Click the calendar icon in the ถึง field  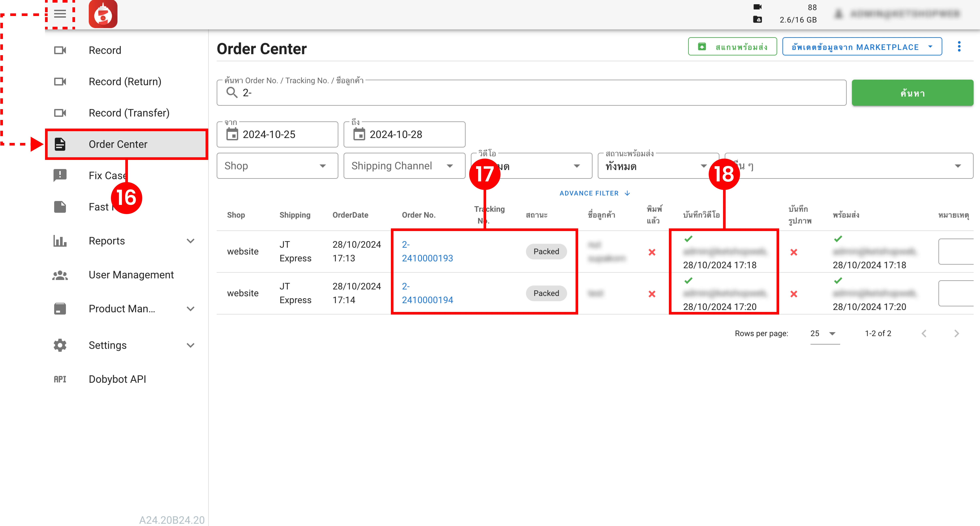(x=359, y=134)
